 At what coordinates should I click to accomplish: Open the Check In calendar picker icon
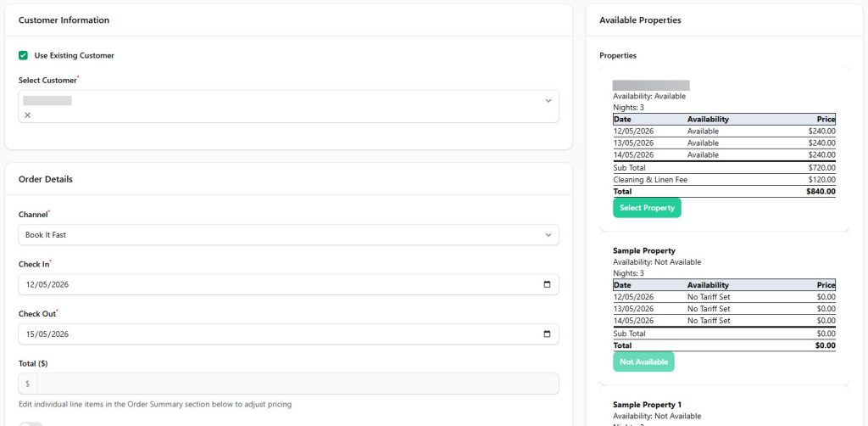pos(547,285)
